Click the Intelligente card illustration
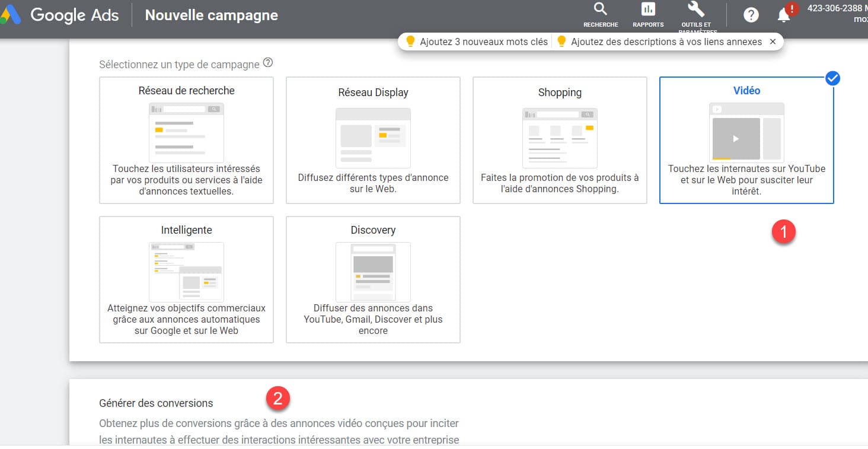The image size is (868, 449). (186, 272)
